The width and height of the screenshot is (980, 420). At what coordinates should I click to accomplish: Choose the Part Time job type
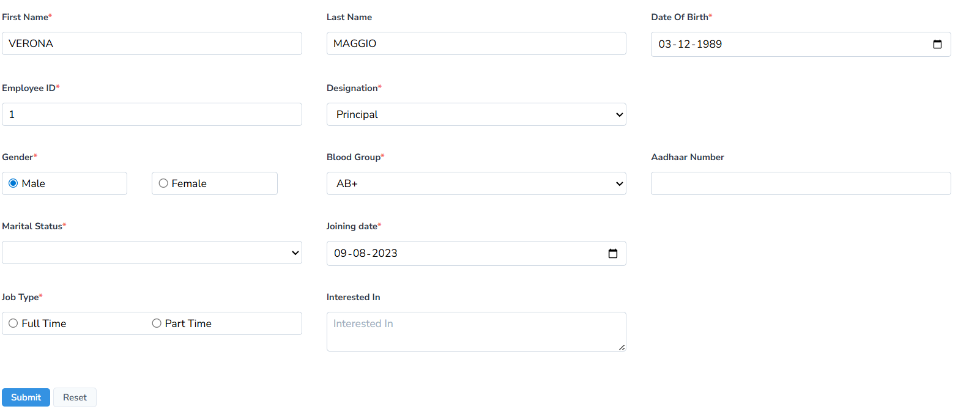(157, 323)
